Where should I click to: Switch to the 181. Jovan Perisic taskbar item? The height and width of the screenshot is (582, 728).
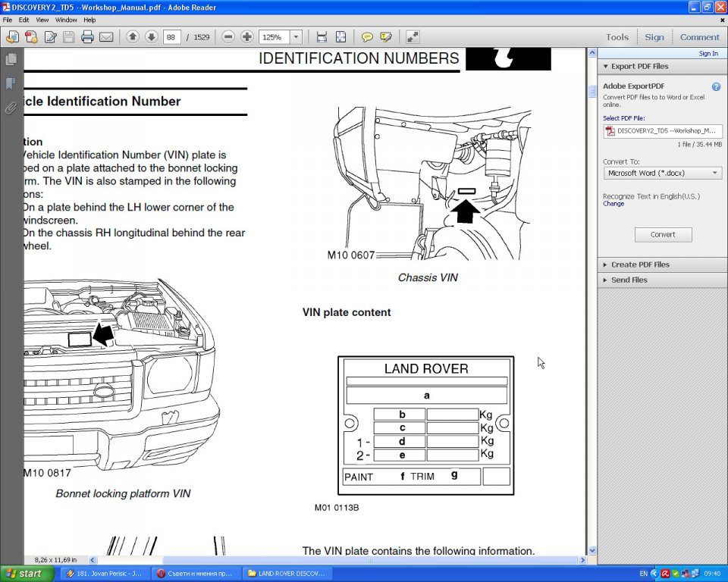coord(105,574)
